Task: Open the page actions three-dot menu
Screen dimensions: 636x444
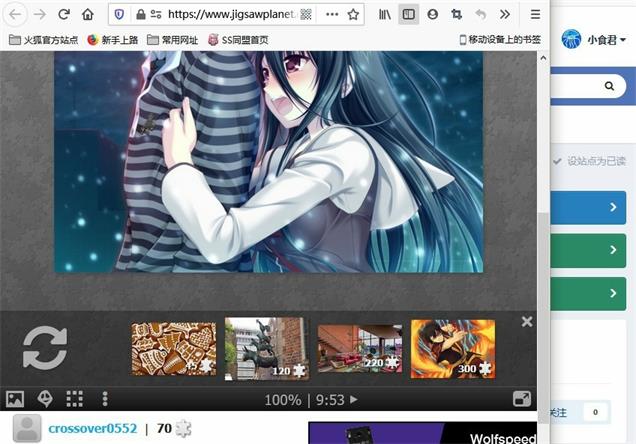Action: tap(332, 15)
